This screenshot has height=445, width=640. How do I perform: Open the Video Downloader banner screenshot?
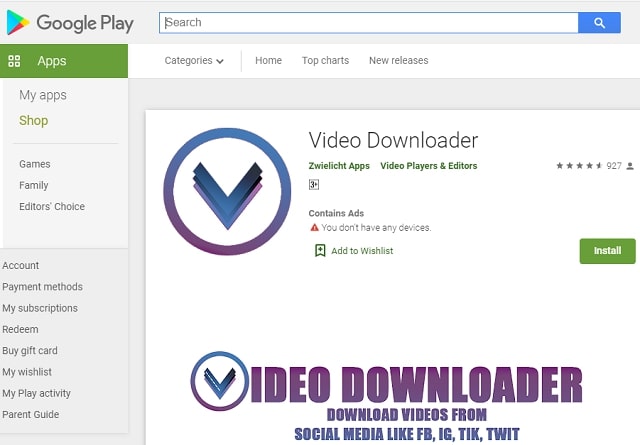point(387,397)
